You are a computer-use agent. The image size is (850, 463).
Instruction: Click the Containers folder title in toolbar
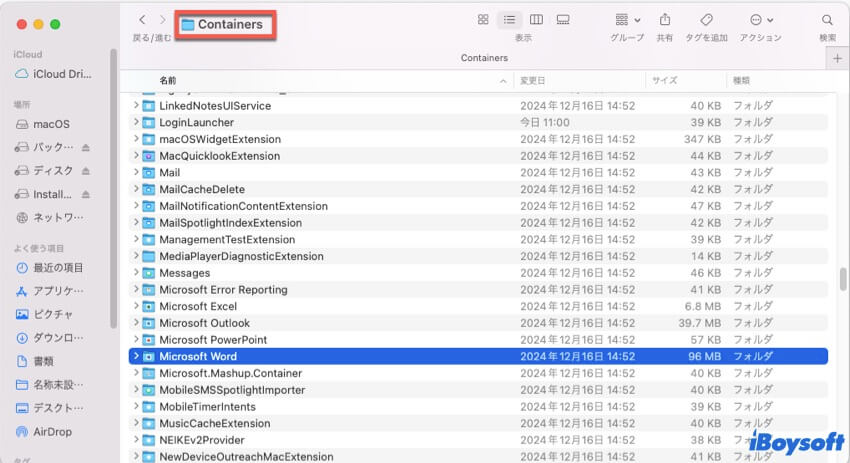[230, 24]
